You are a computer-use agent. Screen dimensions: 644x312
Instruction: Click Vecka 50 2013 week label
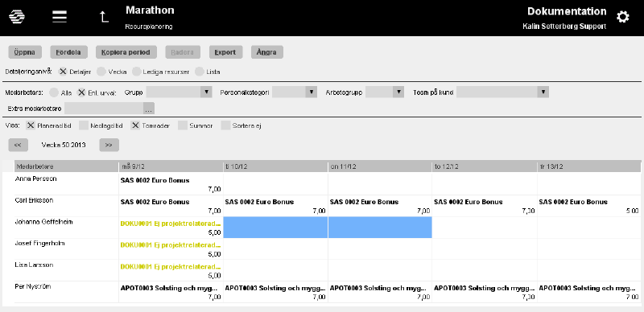[x=64, y=145]
